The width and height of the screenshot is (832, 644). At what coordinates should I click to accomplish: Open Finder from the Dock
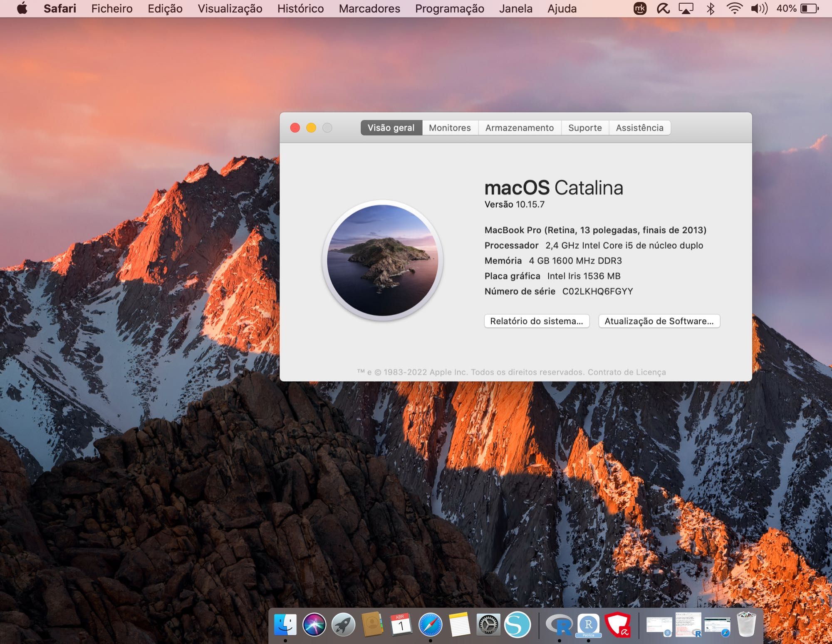(285, 624)
